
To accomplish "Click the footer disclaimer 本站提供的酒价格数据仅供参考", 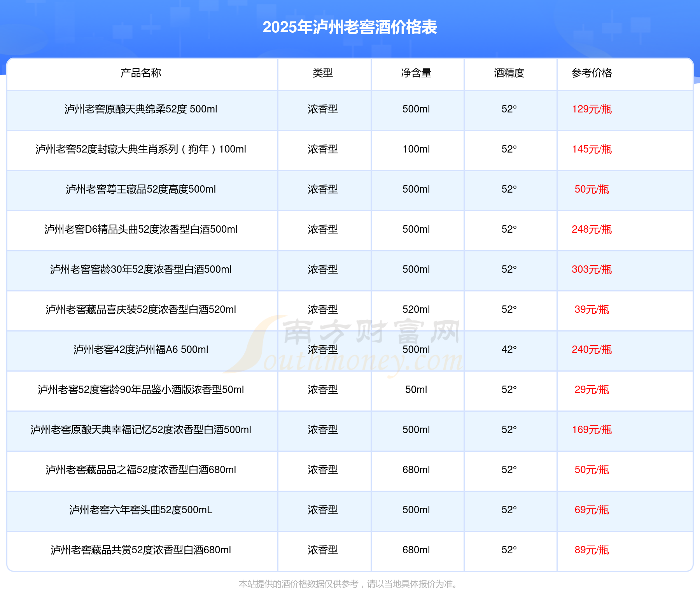I will pyautogui.click(x=298, y=584).
